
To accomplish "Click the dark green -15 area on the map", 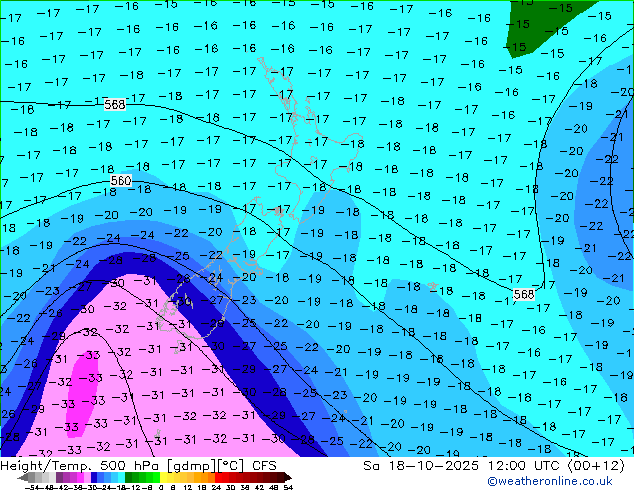I will [538, 28].
